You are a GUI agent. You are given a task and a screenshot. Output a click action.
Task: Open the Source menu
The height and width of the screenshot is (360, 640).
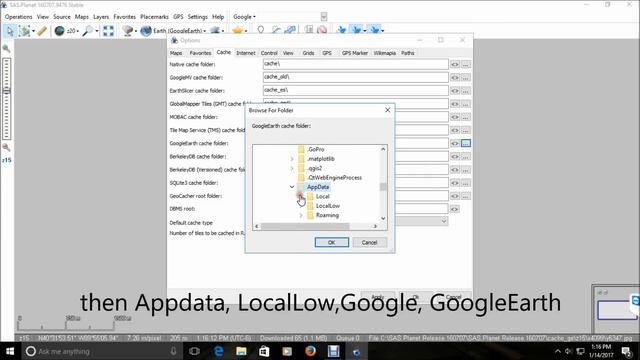click(x=62, y=17)
